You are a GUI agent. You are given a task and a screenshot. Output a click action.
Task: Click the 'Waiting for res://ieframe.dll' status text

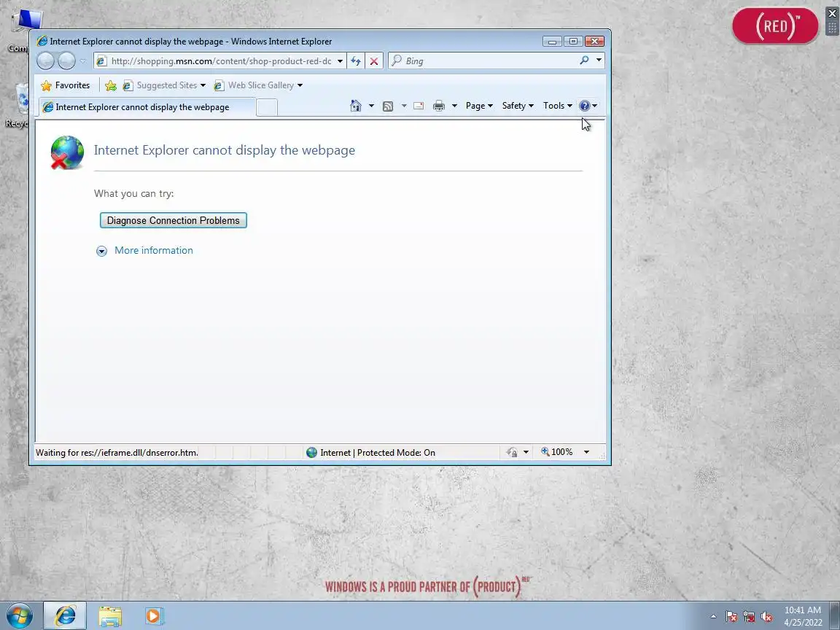(117, 453)
